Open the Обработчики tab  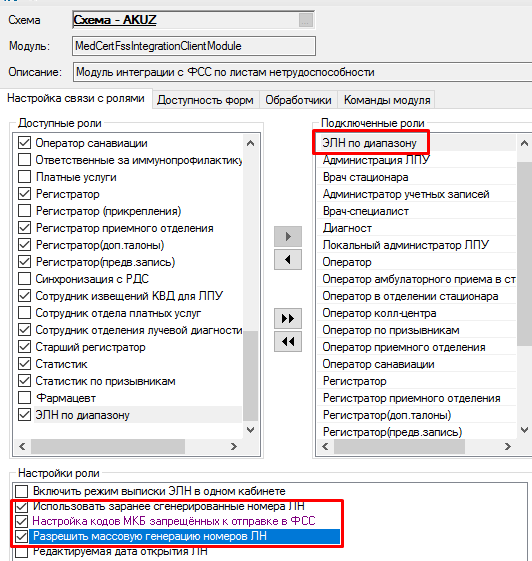point(298,100)
